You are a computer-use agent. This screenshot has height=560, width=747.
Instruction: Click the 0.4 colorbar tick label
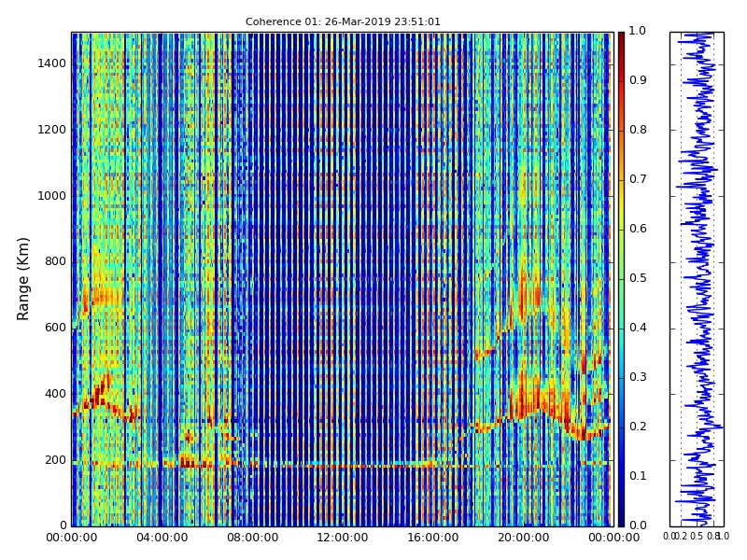[x=638, y=328]
